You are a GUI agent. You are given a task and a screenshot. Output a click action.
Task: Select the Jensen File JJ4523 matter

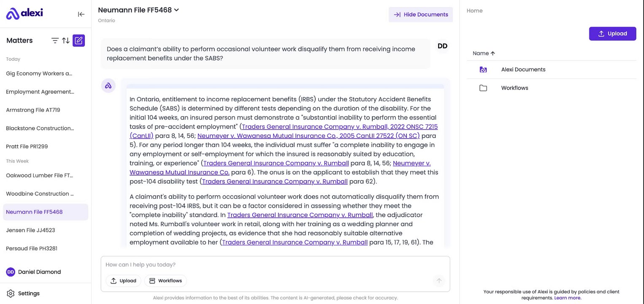(30, 231)
